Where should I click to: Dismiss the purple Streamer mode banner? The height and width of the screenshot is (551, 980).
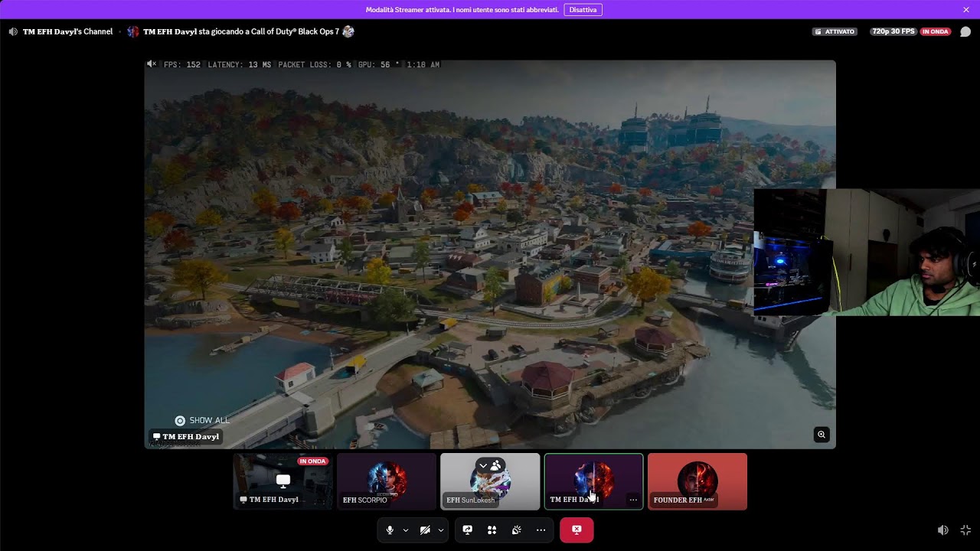click(x=966, y=10)
